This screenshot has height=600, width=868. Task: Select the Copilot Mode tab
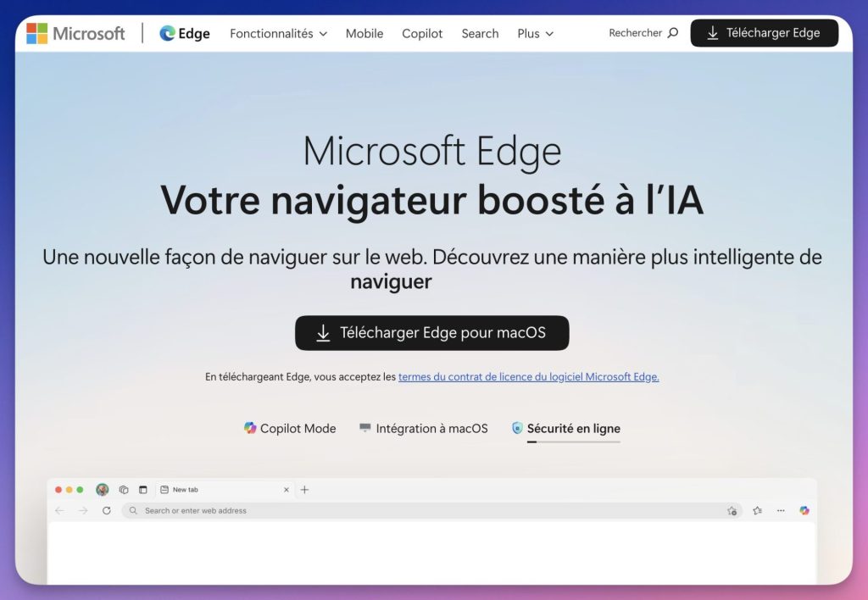(290, 429)
